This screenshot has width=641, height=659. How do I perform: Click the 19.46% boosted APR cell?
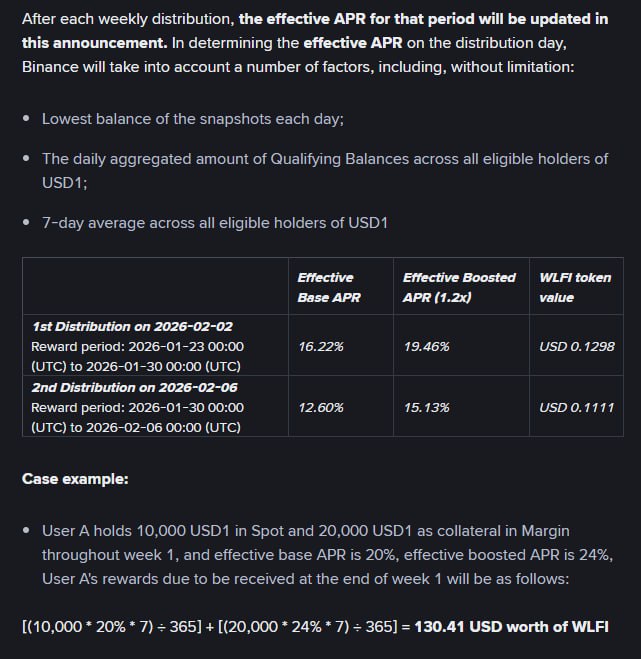[x=426, y=347]
